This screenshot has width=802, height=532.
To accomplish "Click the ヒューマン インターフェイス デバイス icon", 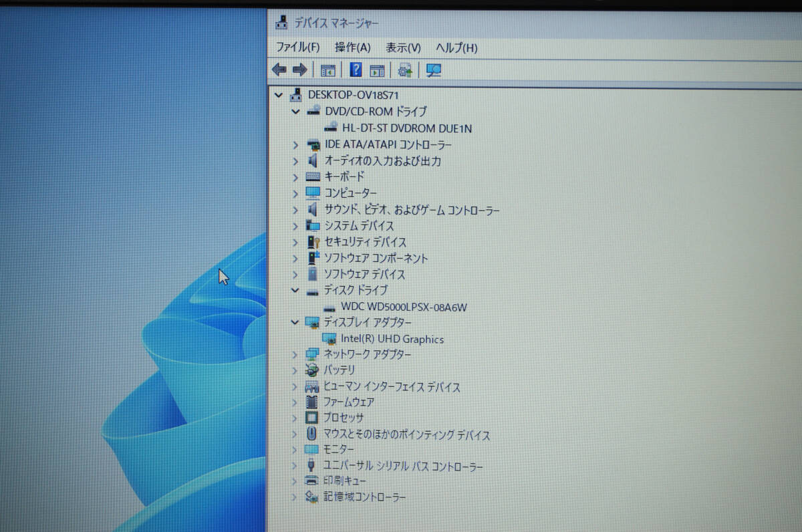I will coord(312,387).
